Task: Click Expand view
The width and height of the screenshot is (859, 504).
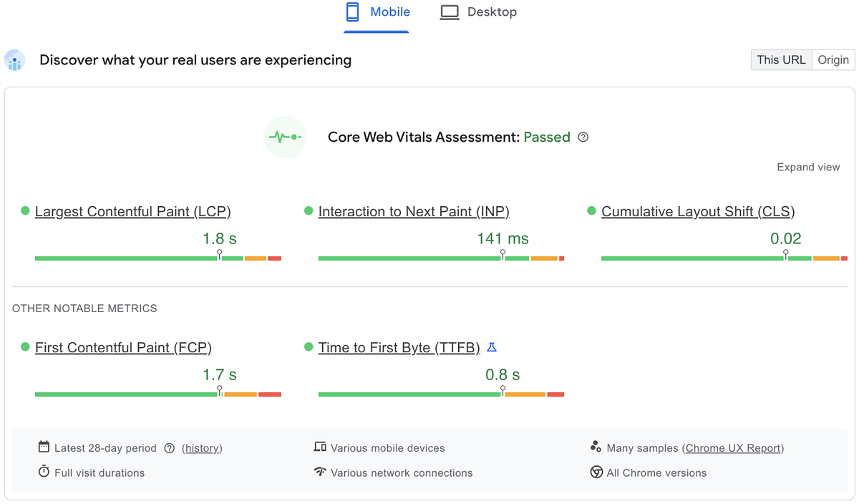Action: coord(808,167)
